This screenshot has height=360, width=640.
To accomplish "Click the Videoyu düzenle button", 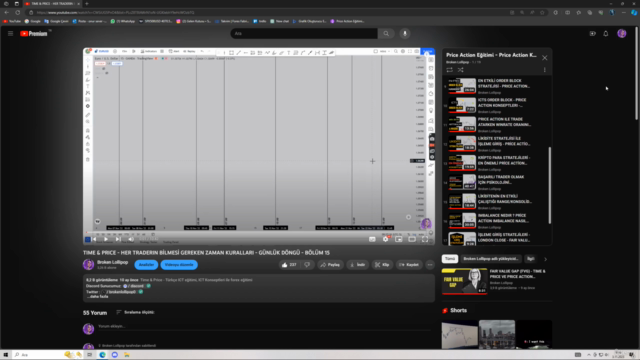I will point(179,265).
